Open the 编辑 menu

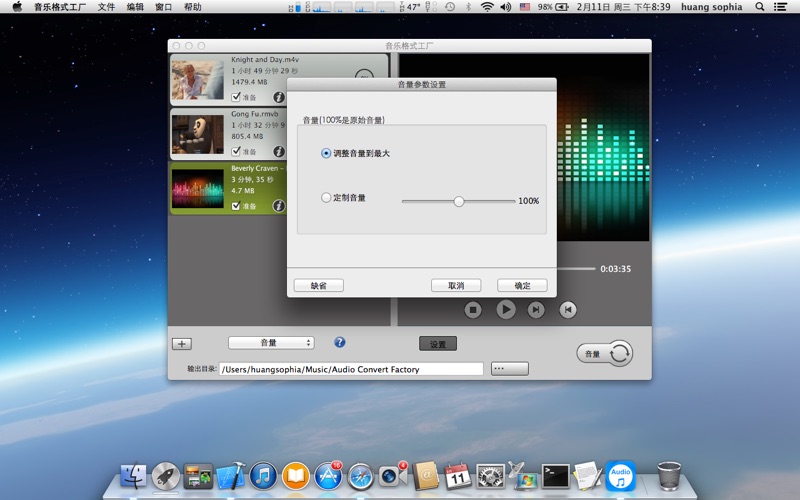[x=135, y=7]
